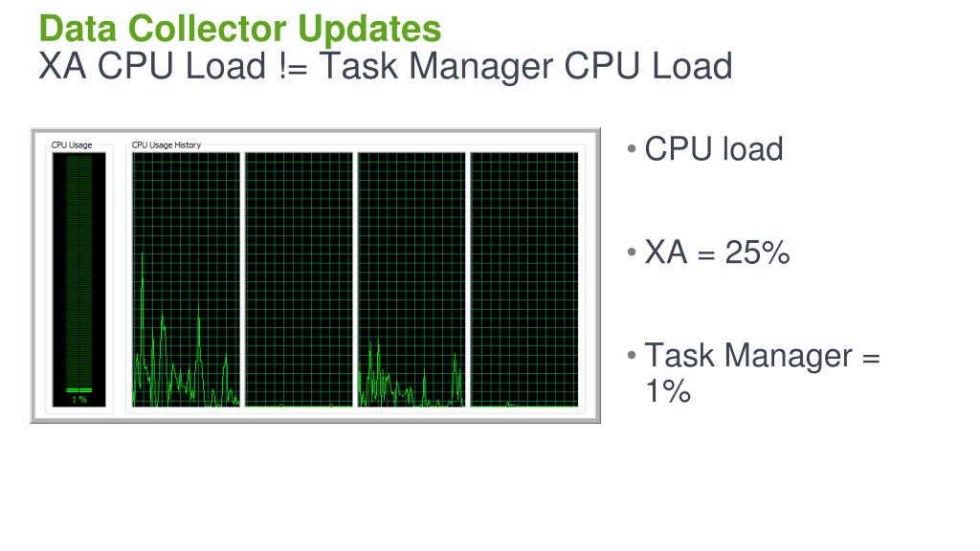
Task: Click the CPU Usage label
Action: [x=72, y=145]
